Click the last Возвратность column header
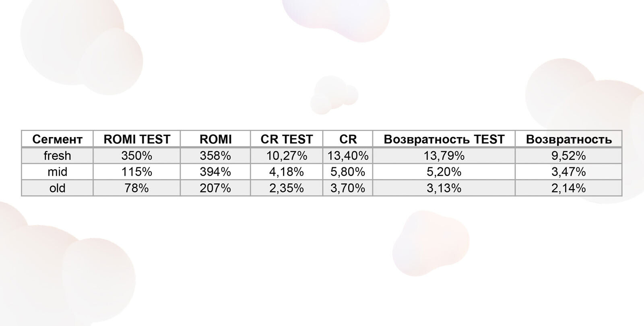Image resolution: width=644 pixels, height=326 pixels. [569, 139]
